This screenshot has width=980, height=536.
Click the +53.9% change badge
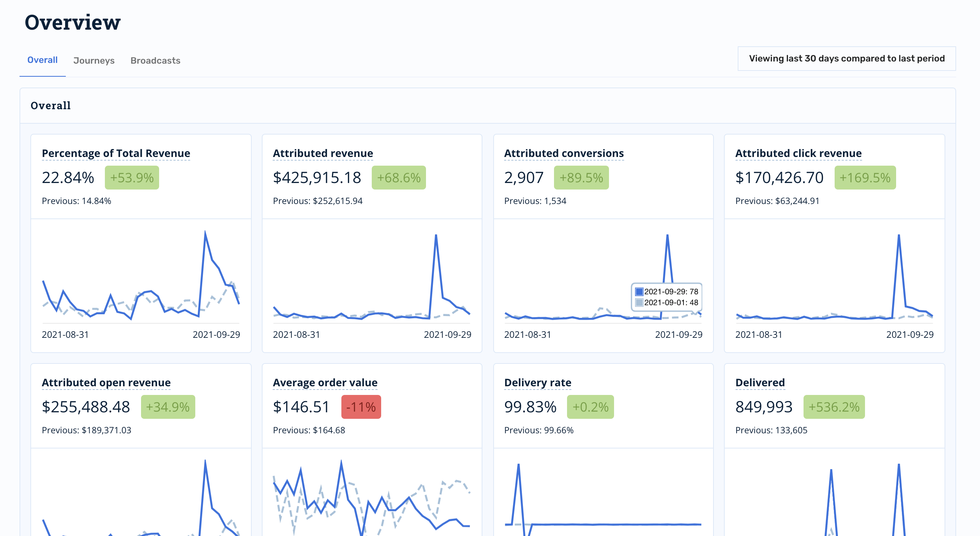[132, 178]
